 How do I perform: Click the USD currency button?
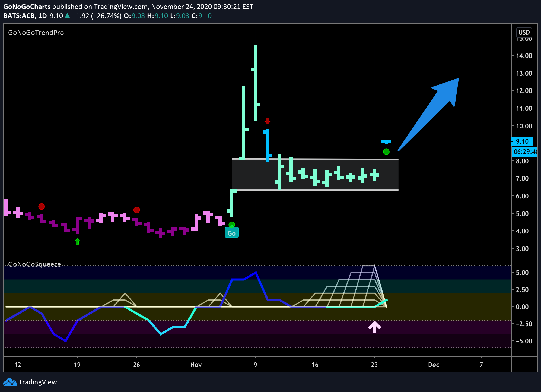524,33
